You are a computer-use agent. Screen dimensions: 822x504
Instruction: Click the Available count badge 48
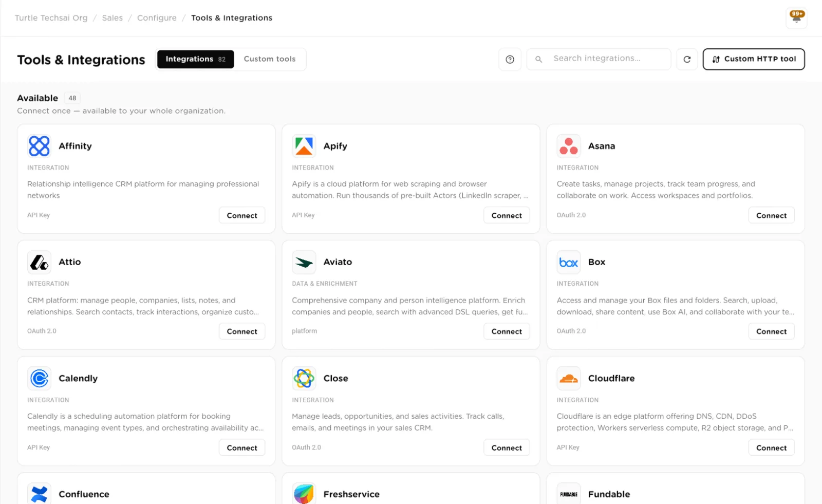click(x=72, y=98)
